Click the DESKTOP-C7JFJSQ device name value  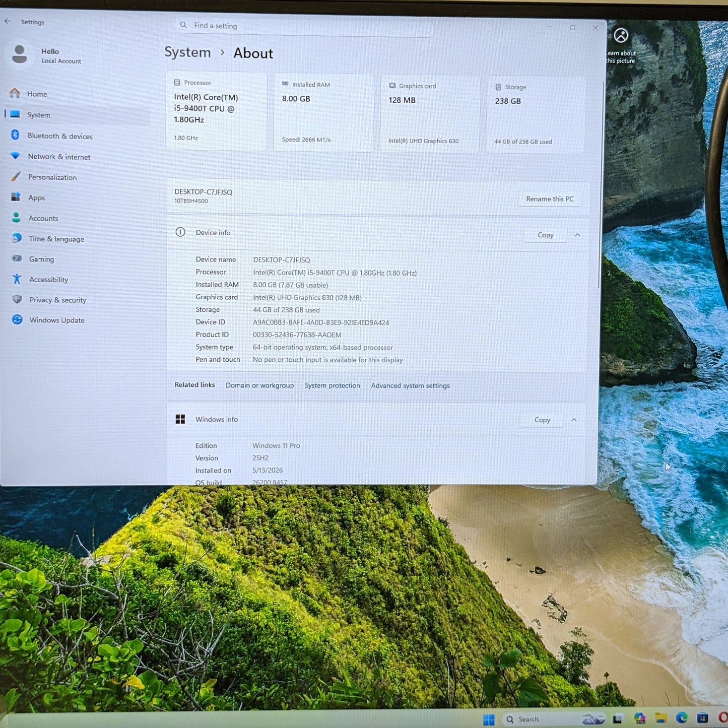click(282, 260)
